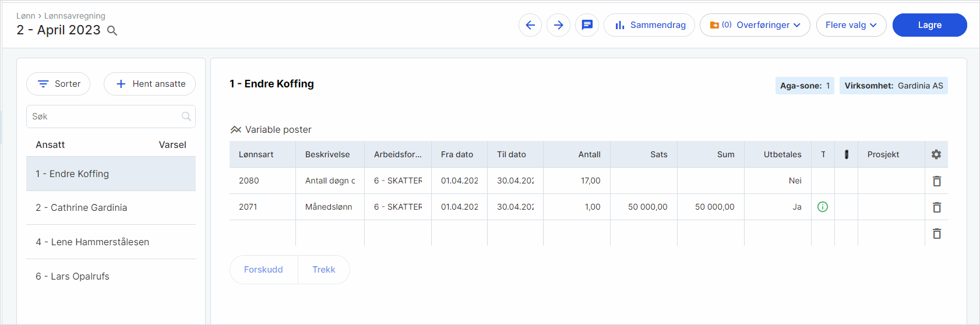
Task: Delete the empty third row
Action: point(937,234)
